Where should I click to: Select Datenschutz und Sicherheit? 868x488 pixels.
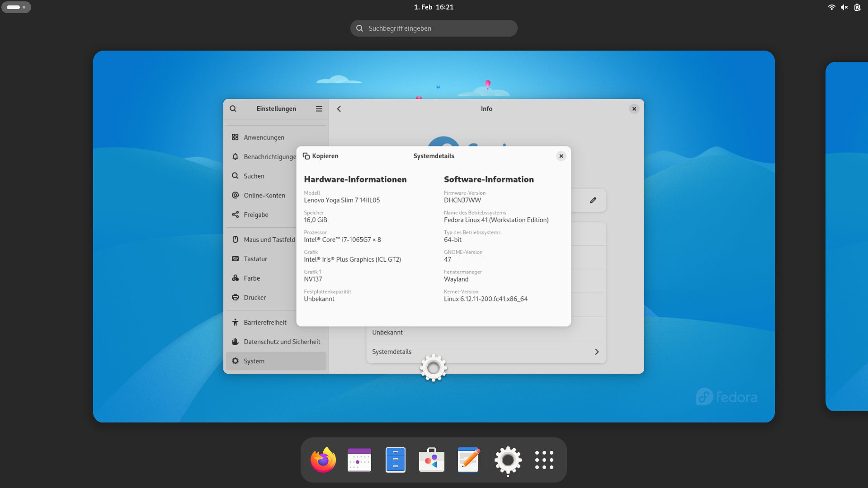coord(282,342)
